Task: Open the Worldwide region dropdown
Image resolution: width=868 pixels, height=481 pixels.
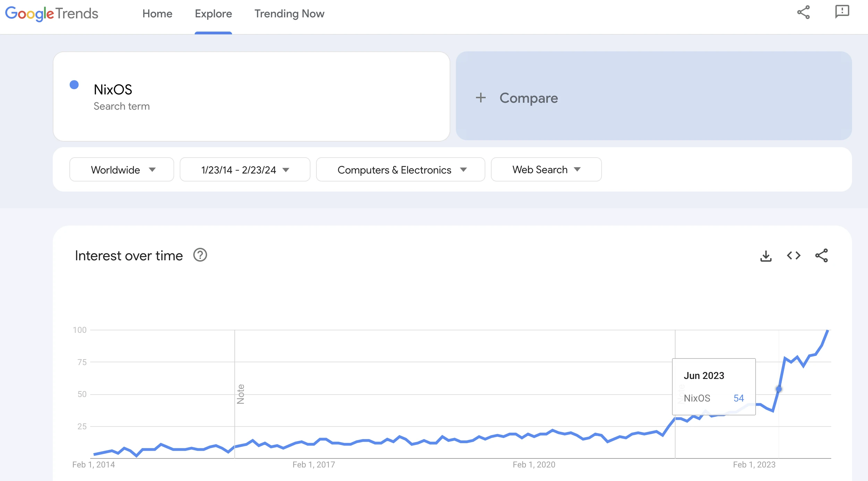Action: 122,170
